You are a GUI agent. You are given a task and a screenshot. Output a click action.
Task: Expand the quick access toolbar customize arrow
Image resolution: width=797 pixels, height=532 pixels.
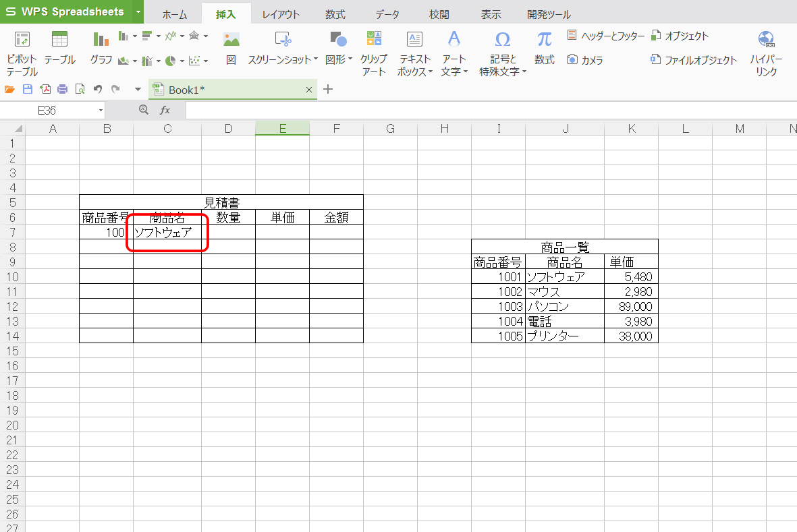(138, 90)
